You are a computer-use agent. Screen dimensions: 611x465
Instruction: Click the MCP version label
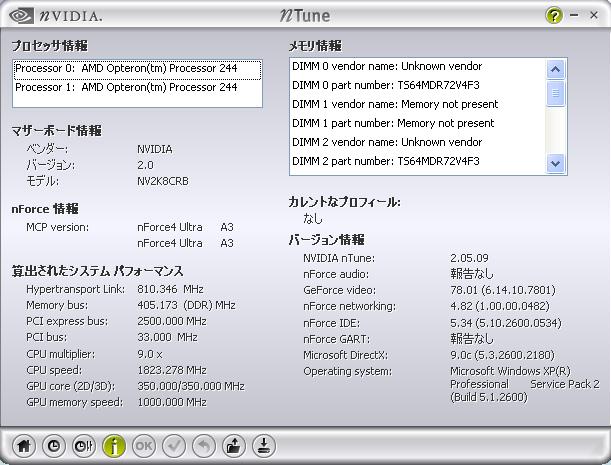pos(58,227)
